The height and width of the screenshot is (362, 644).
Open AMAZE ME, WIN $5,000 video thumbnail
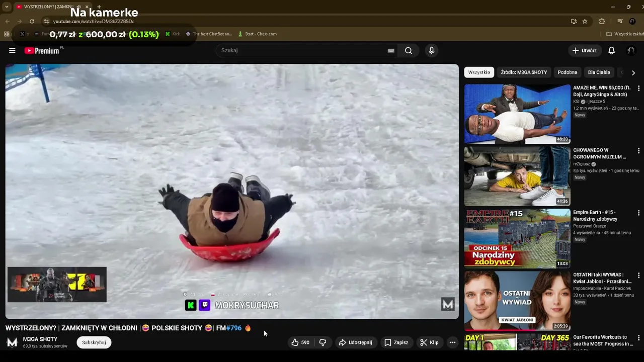517,114
